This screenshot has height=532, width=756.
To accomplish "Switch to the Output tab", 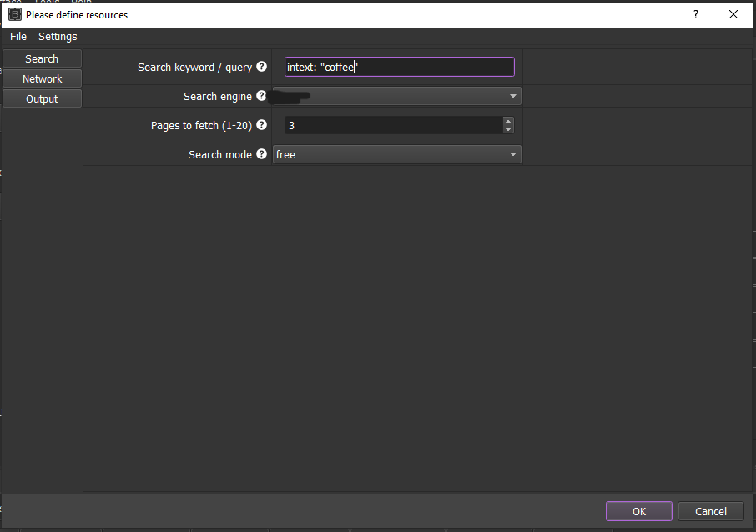I will [x=42, y=98].
